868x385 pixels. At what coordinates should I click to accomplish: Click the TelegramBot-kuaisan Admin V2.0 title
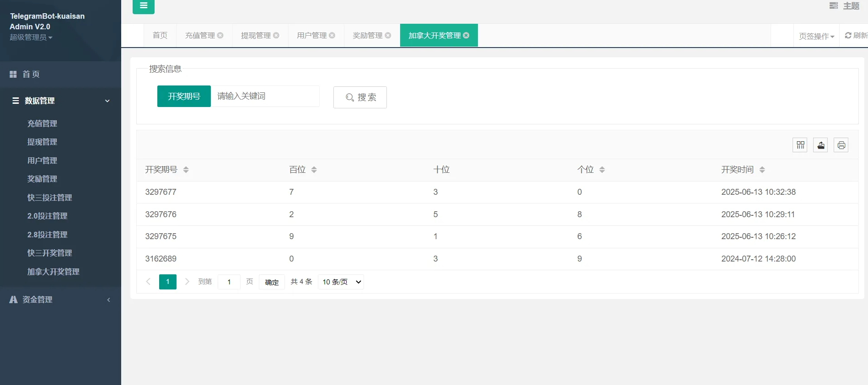(x=47, y=21)
